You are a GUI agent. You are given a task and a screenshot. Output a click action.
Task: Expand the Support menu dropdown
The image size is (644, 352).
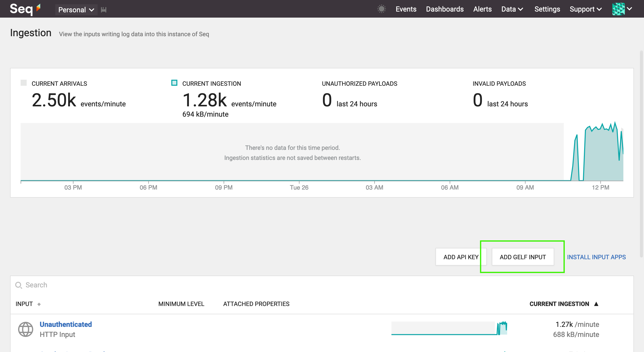[x=585, y=9]
